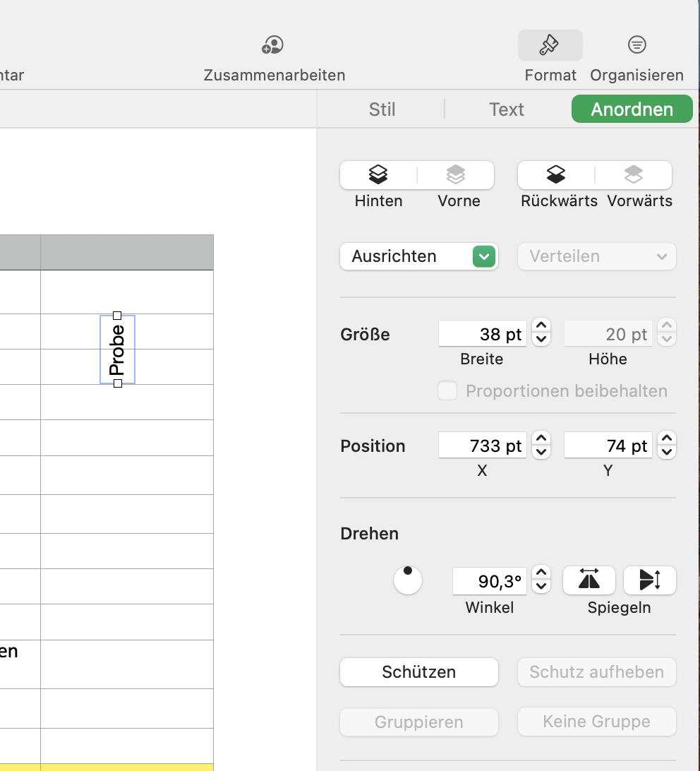Decrease Höhe with stepper down arrow
700x771 pixels.
coord(667,340)
